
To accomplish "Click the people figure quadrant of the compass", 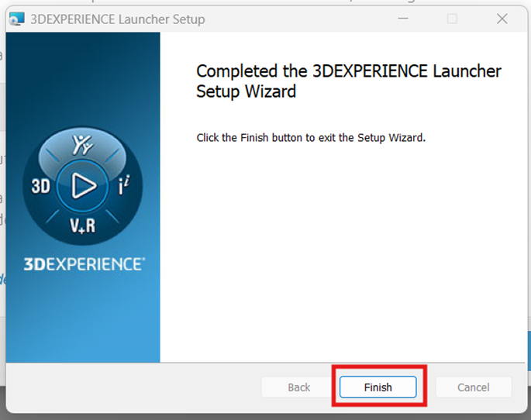I will click(x=82, y=145).
